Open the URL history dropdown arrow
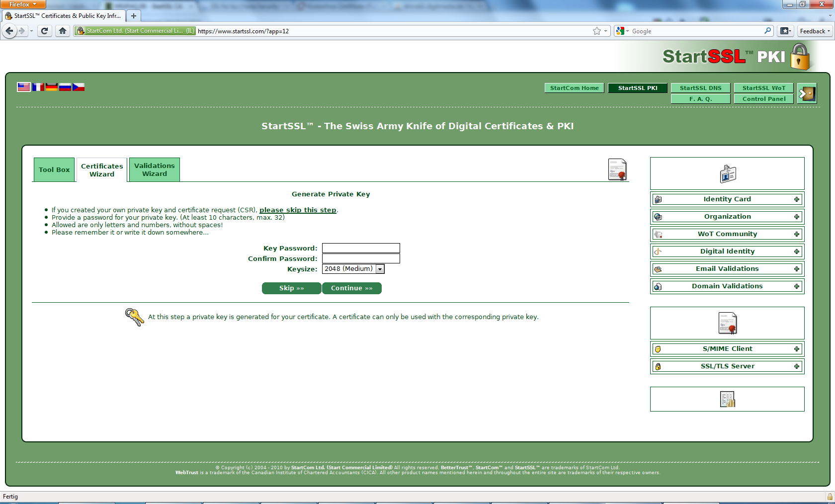Image resolution: width=835 pixels, height=504 pixels. pyautogui.click(x=605, y=31)
